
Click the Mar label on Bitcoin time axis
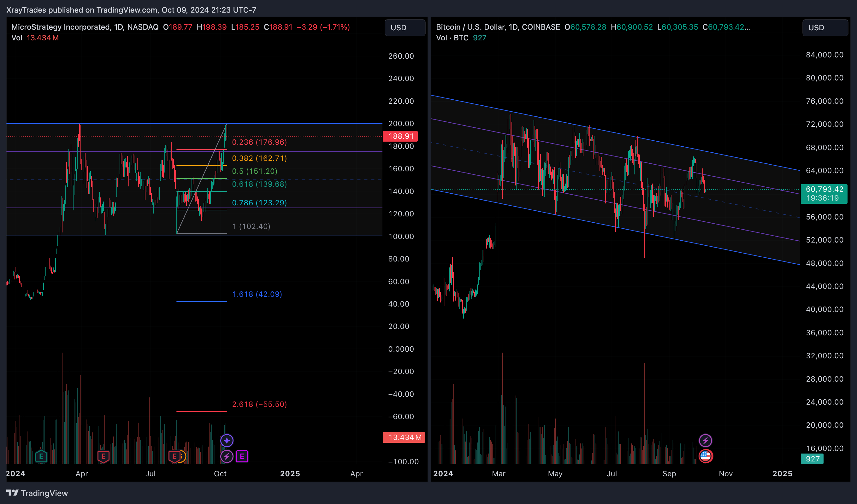tap(499, 473)
